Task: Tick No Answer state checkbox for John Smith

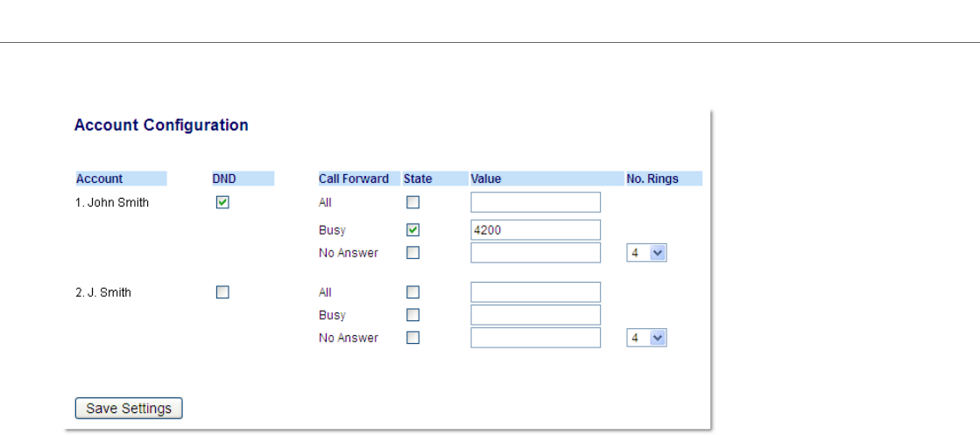Action: 413,253
